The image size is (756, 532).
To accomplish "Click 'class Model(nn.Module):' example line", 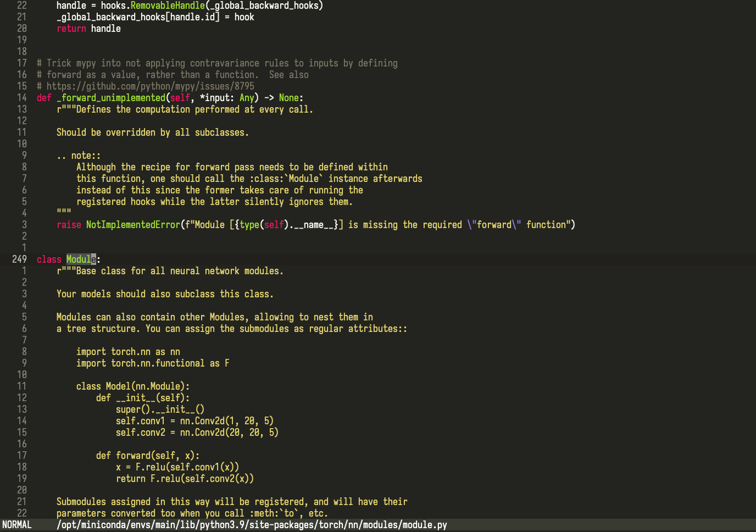I will 133,386.
